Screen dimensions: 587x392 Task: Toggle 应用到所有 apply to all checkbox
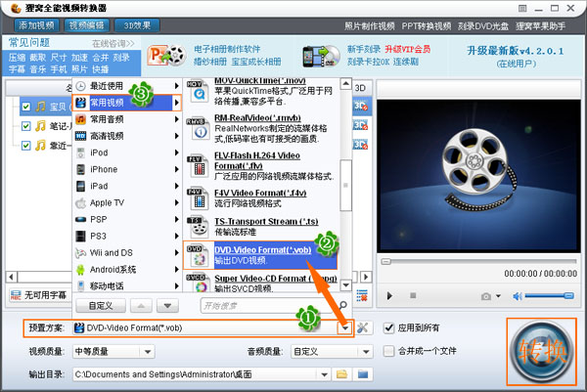[389, 328]
